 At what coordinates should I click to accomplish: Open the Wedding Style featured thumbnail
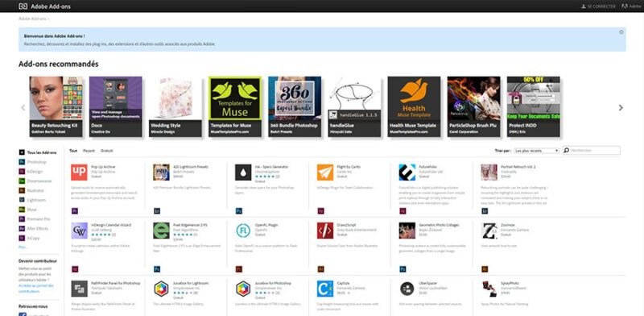[x=175, y=106]
